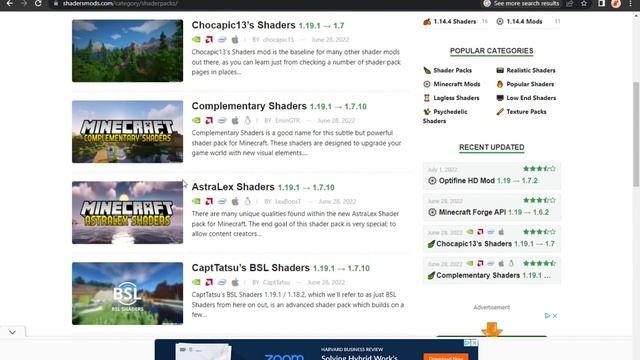Open Psychedelic Shaders category
The width and height of the screenshot is (640, 360).
445,116
